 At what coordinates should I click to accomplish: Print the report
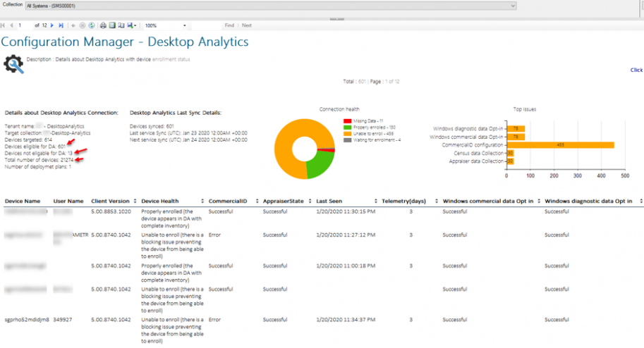[x=103, y=25]
